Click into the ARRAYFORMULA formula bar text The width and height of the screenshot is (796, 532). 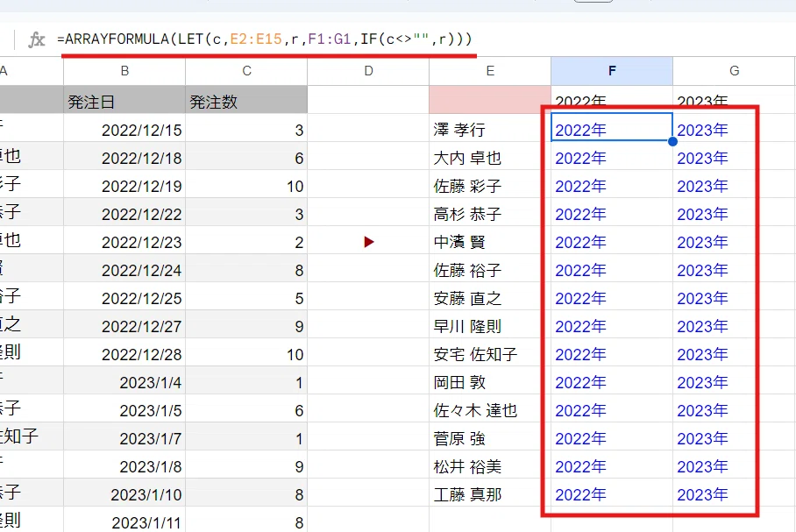pyautogui.click(x=265, y=39)
